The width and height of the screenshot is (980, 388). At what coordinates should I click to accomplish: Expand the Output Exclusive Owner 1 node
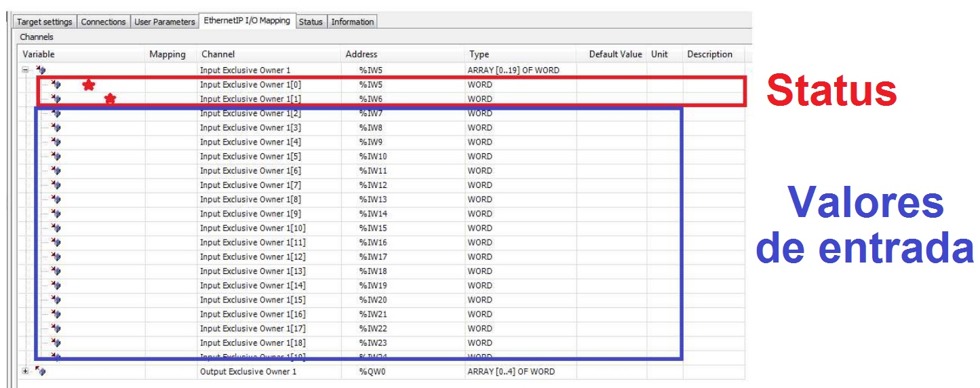pyautogui.click(x=25, y=371)
